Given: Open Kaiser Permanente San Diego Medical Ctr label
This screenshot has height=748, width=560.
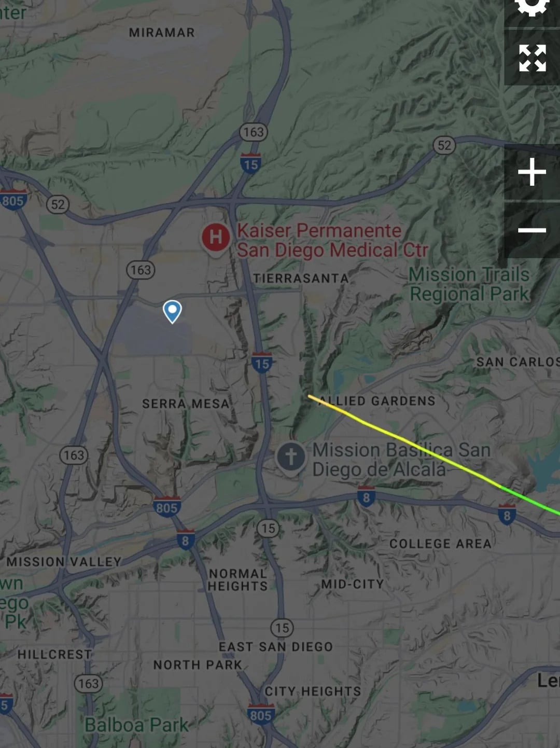Looking at the screenshot, I should click(332, 241).
